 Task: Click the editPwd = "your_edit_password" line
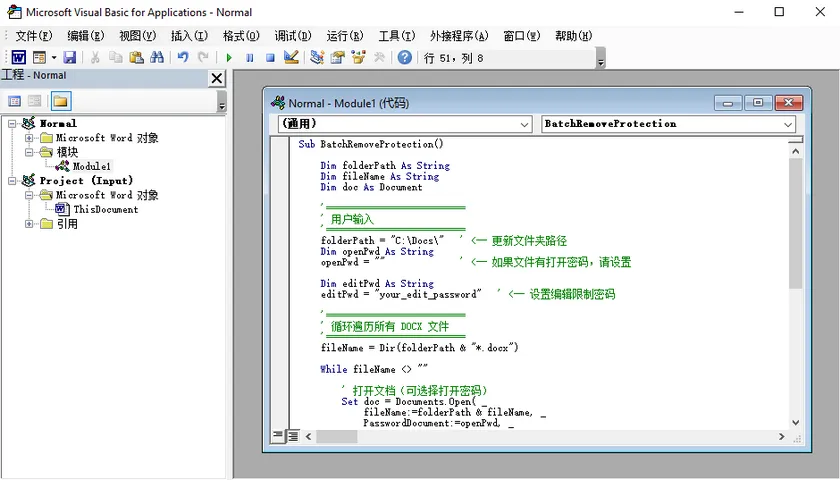click(x=401, y=294)
